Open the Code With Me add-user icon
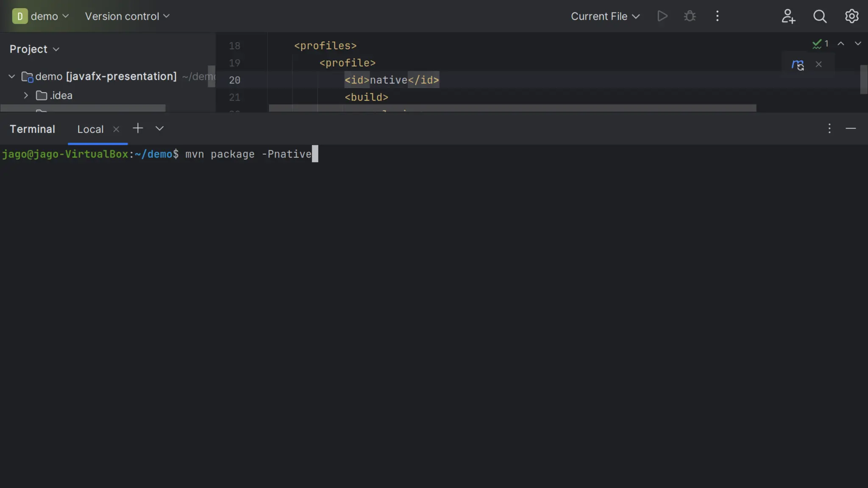The width and height of the screenshot is (868, 488). coord(788,16)
